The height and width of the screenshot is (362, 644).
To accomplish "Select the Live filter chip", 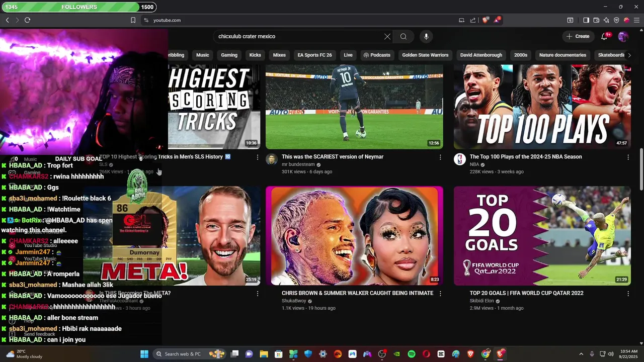I will [348, 55].
